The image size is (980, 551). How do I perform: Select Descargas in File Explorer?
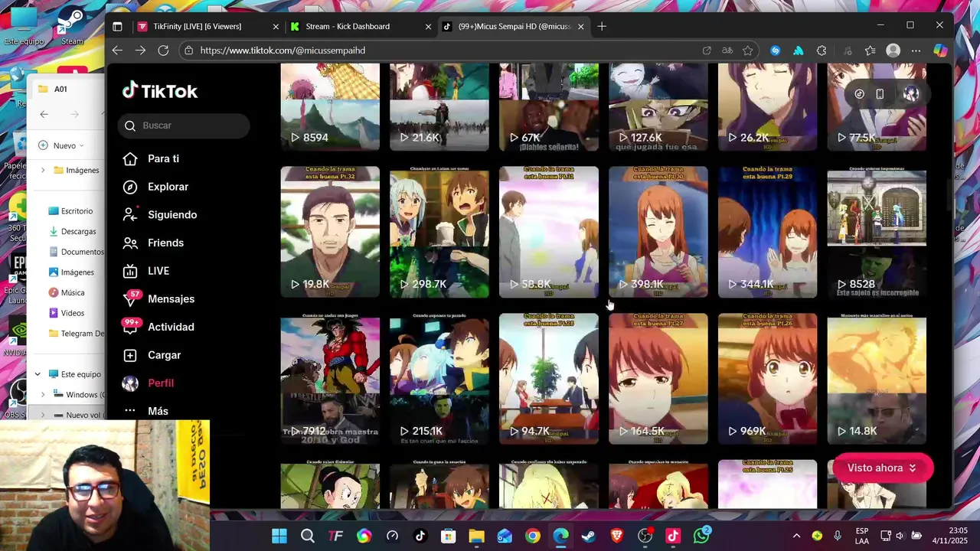[x=73, y=231]
